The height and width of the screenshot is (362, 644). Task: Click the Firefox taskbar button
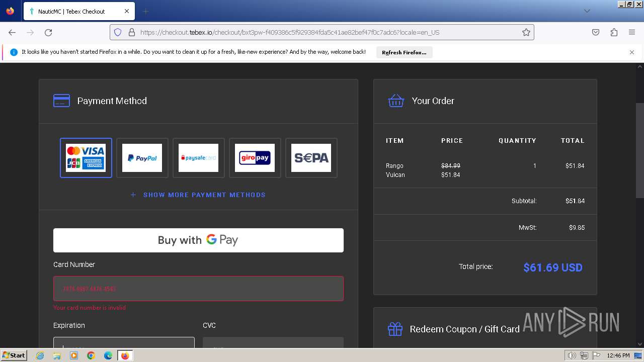[125, 355]
